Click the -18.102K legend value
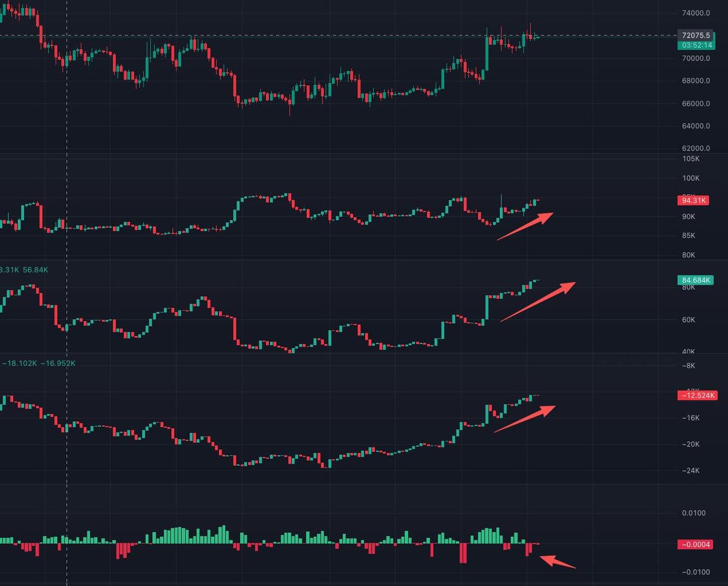 pyautogui.click(x=19, y=363)
